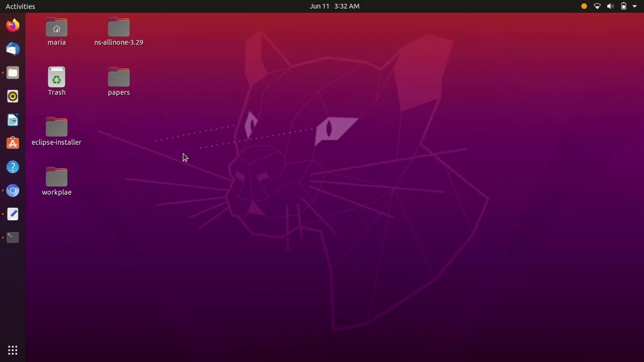Open the clock calendar showing Jun 11
Viewport: 644px width, 362px height.
click(x=335, y=6)
